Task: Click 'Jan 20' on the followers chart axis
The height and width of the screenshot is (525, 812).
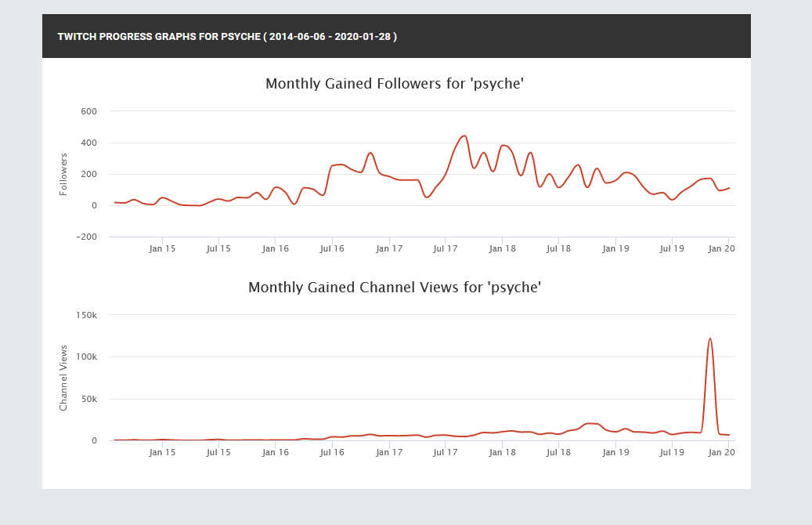Action: 721,248
